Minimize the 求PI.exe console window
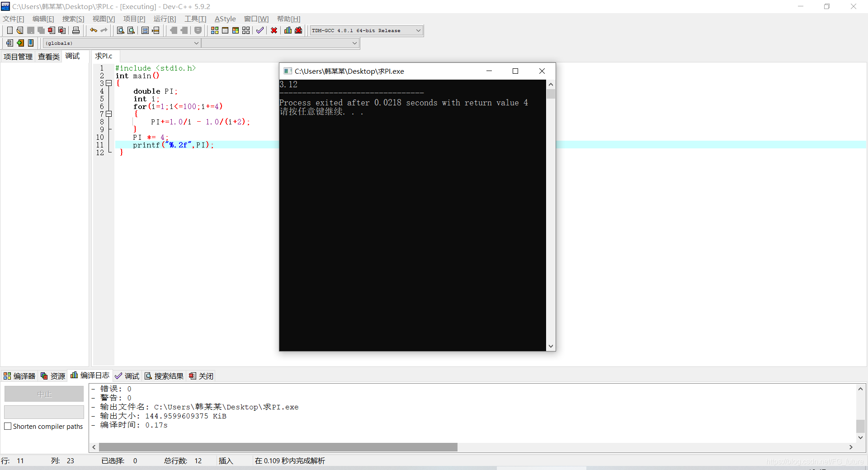 click(x=489, y=71)
